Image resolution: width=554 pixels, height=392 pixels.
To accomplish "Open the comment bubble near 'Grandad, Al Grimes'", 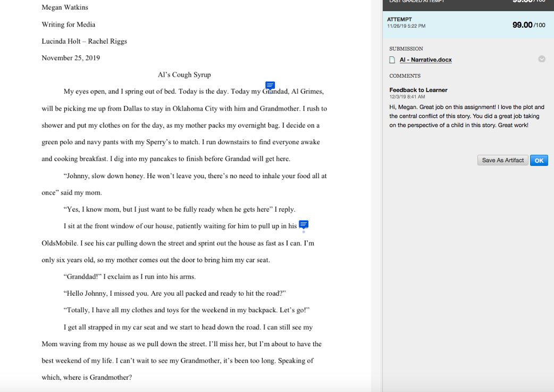I will click(270, 86).
